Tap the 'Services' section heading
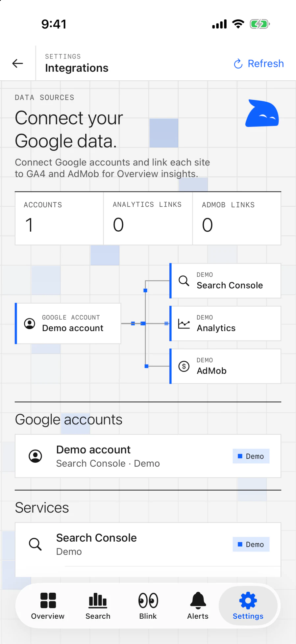The image size is (296, 644). click(x=42, y=508)
